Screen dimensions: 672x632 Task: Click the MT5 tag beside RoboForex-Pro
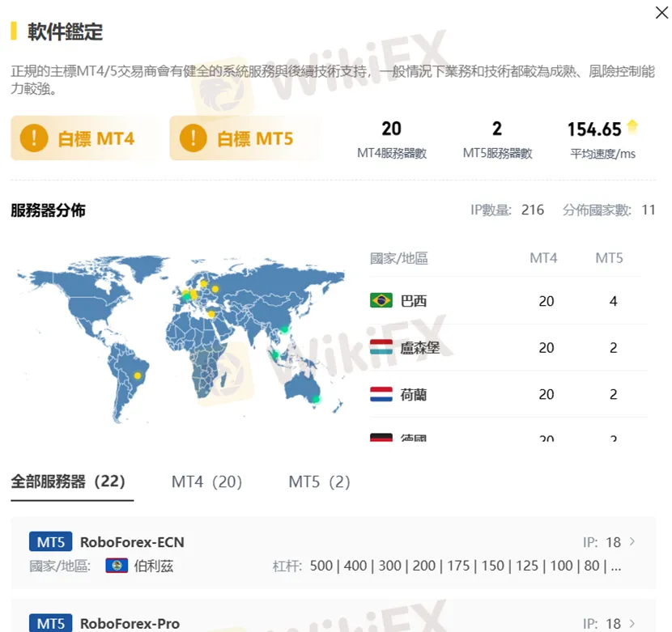(50, 623)
